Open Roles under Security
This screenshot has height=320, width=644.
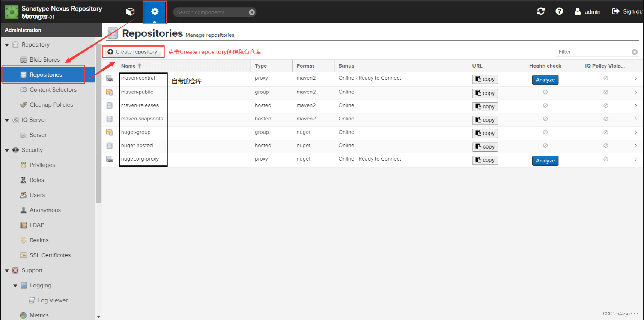coord(36,180)
